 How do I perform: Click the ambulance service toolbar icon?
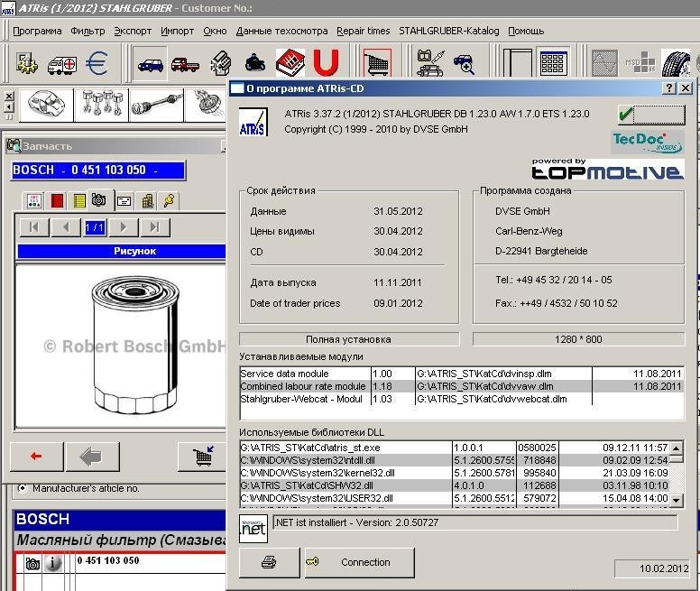62,65
